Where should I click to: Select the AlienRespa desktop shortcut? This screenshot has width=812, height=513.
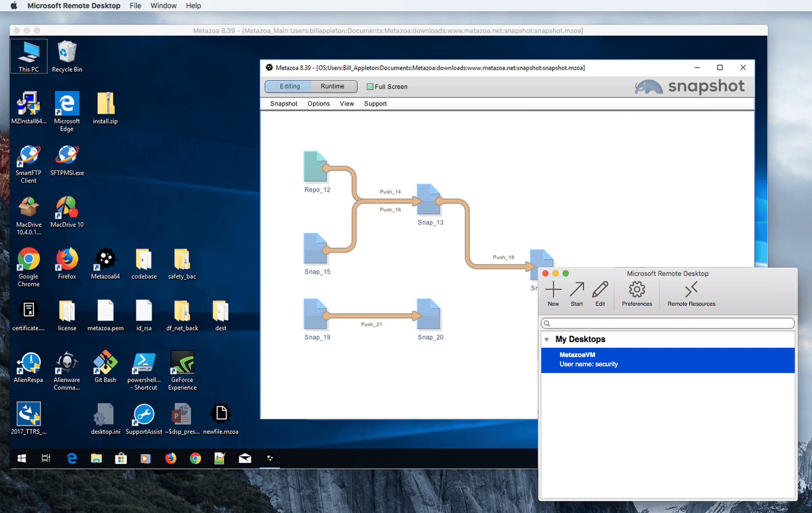coord(29,366)
